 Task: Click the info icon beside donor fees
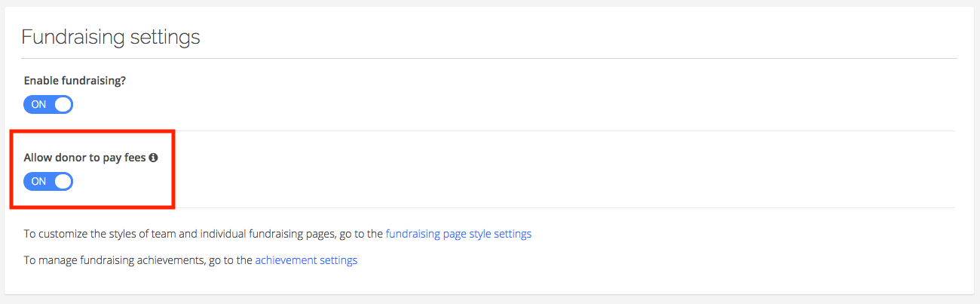point(153,158)
